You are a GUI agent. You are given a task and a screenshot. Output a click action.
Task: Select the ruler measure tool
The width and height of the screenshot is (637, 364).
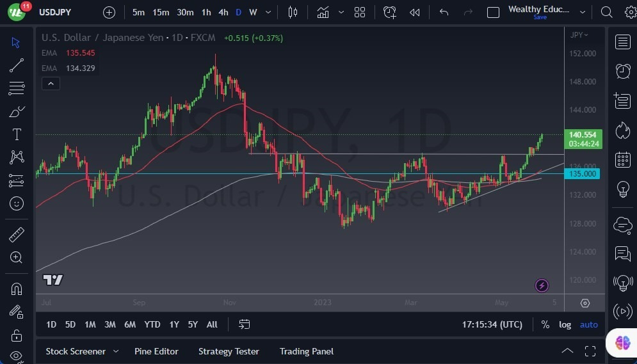click(x=17, y=235)
